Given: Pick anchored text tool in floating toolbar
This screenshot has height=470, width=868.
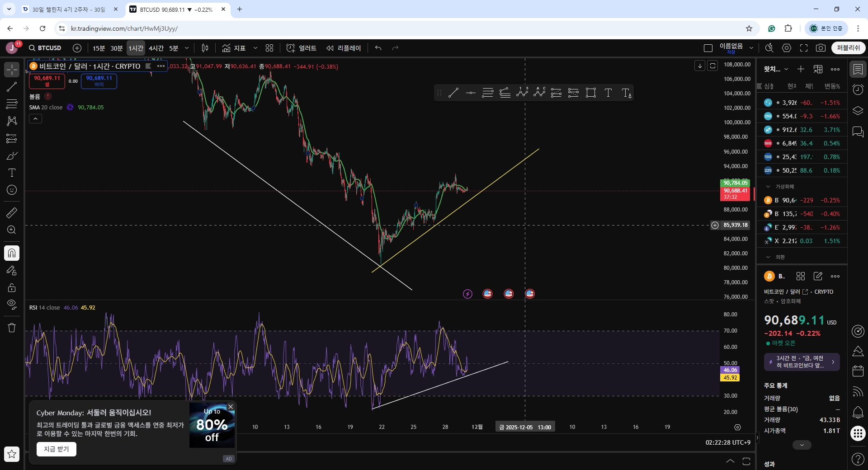Looking at the screenshot, I should tap(626, 93).
